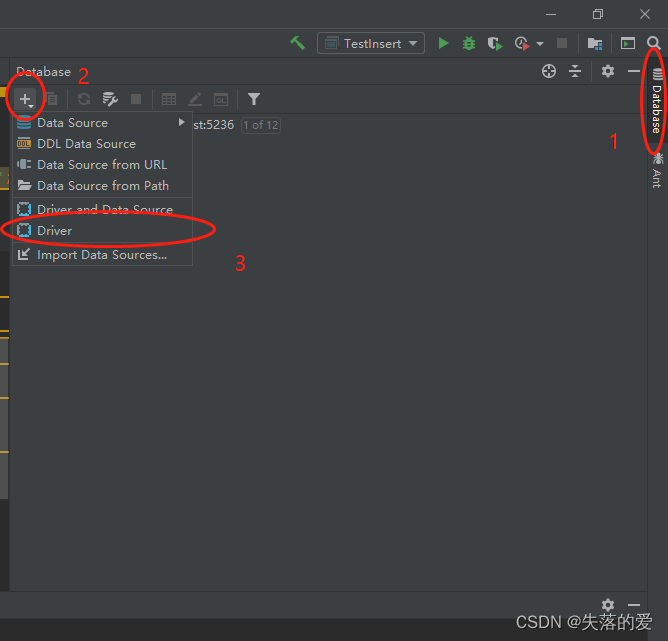Click the Refresh icon in the Database toolbar
The image size is (668, 641).
click(84, 99)
